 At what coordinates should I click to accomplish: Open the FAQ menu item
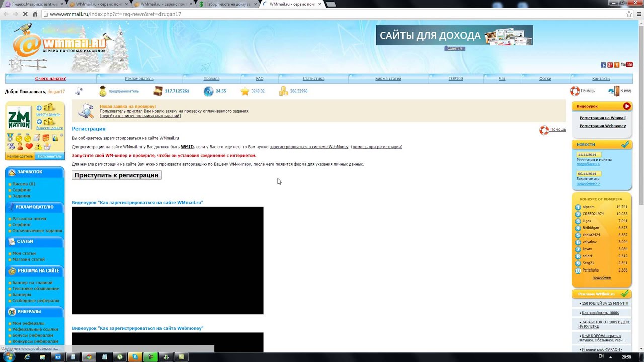point(260,79)
